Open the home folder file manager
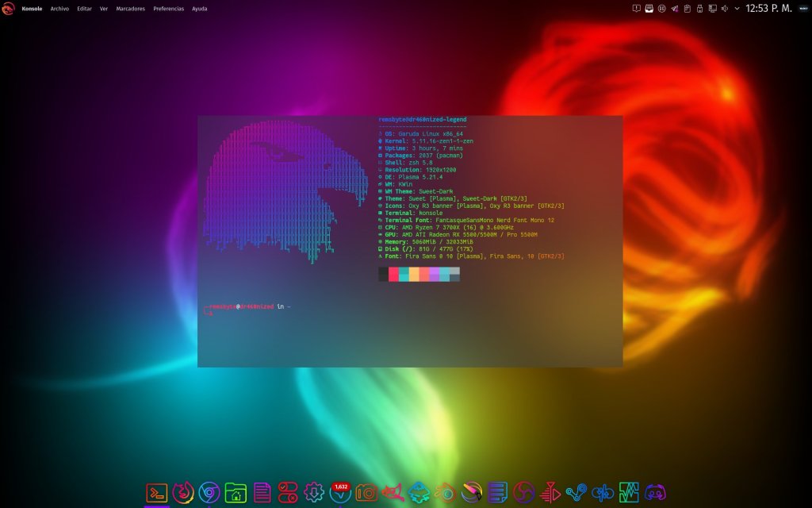812x508 pixels. (x=236, y=493)
